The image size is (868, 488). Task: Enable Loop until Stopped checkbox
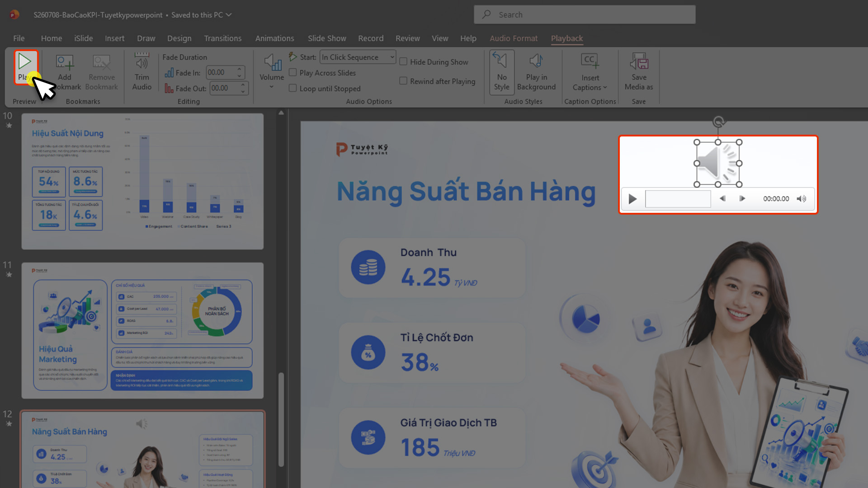pyautogui.click(x=293, y=88)
